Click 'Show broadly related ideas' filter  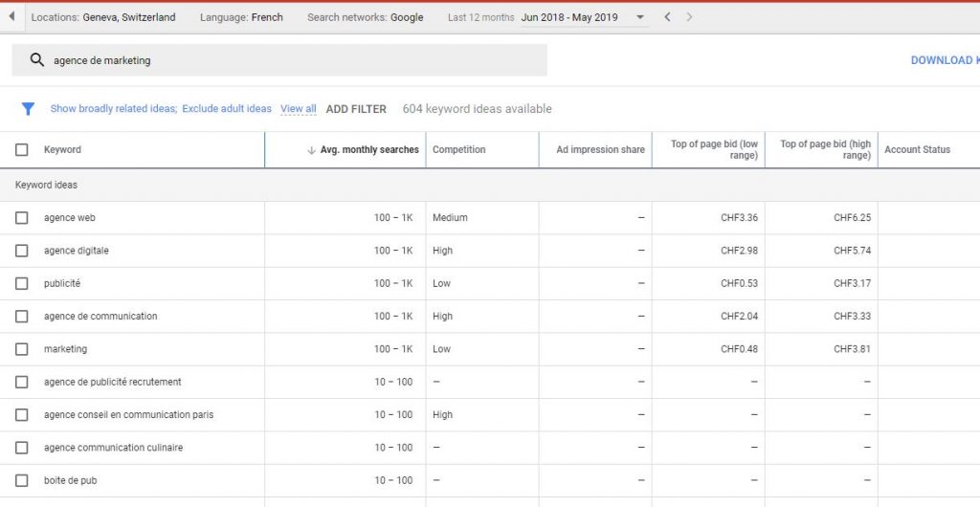114,109
